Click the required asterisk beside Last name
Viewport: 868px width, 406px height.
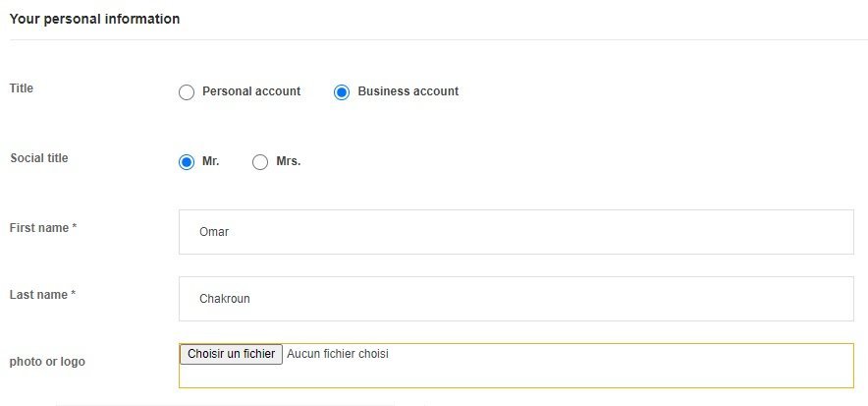73,294
